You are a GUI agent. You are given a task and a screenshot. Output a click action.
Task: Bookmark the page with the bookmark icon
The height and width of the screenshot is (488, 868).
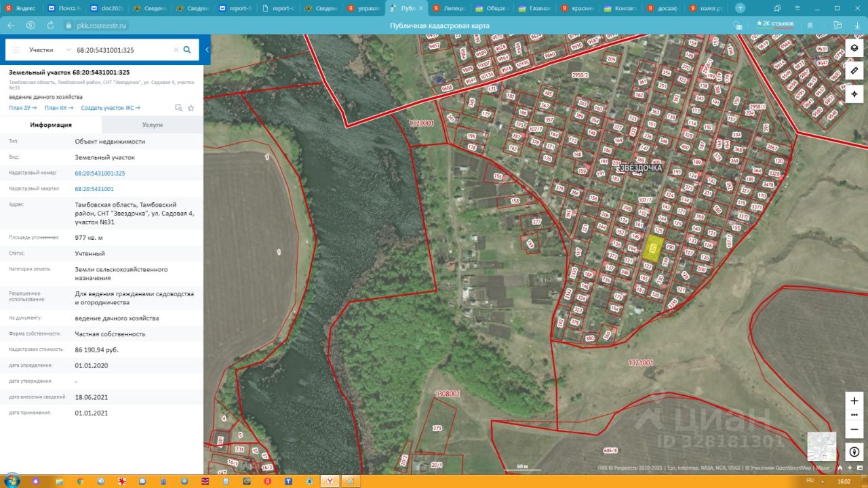pos(810,25)
